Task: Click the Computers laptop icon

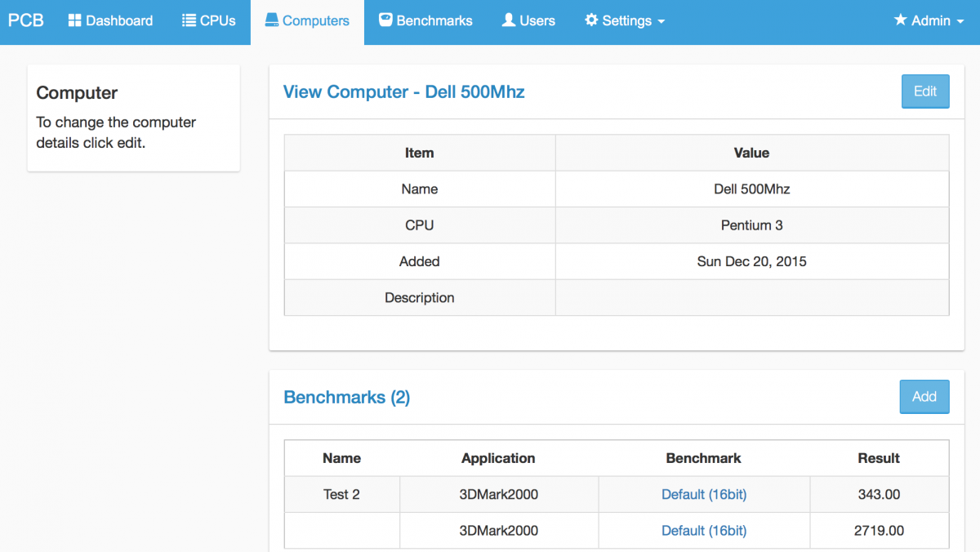Action: [x=272, y=20]
